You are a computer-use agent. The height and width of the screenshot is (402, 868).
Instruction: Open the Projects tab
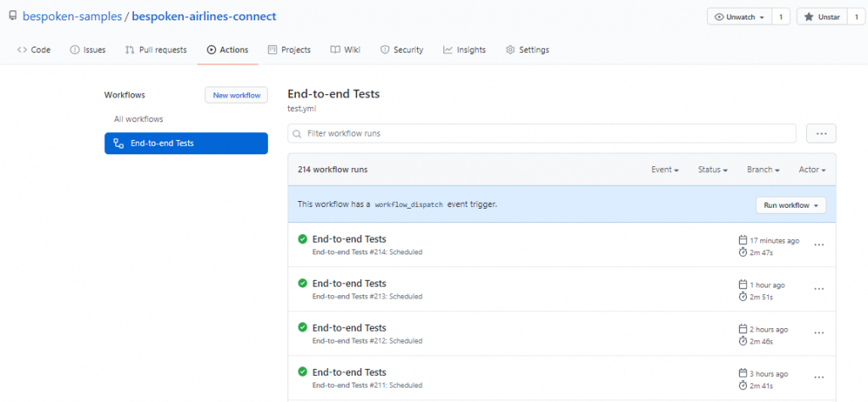coord(289,50)
